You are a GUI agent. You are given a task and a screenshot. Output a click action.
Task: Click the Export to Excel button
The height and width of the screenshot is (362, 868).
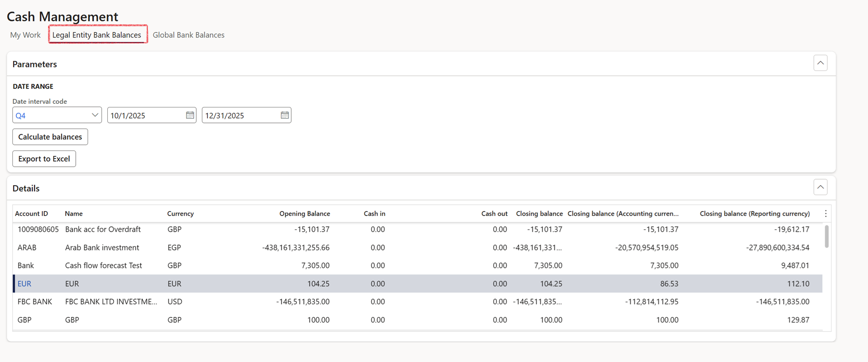pos(44,159)
